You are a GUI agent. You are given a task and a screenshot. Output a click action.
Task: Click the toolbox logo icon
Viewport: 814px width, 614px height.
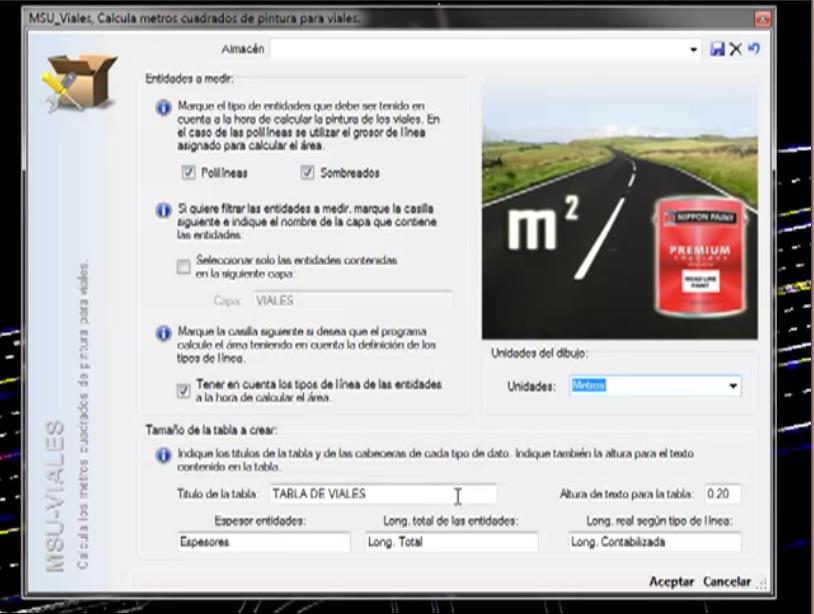pos(78,83)
